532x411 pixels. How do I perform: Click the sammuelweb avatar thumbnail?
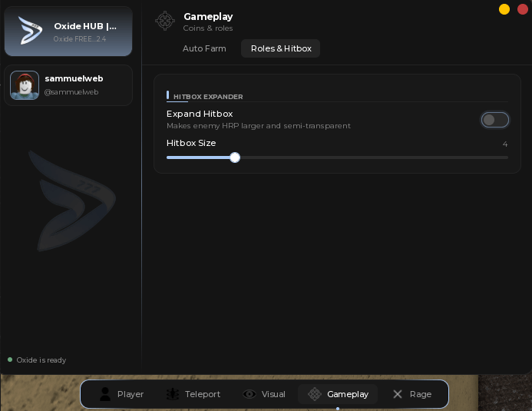pos(25,85)
